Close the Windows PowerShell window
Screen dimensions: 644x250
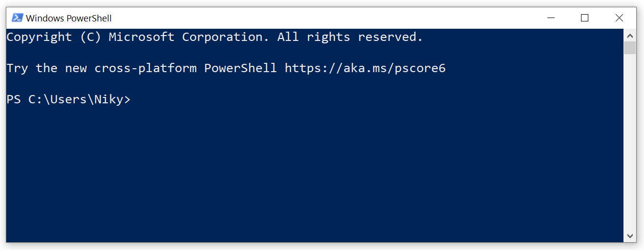point(619,18)
